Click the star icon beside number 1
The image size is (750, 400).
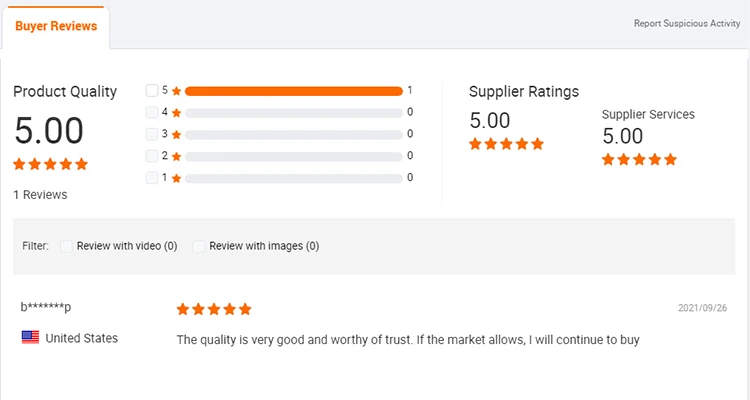pos(176,178)
